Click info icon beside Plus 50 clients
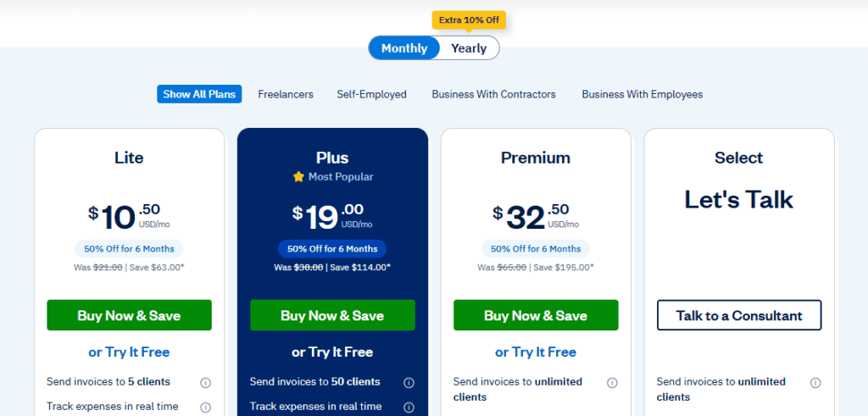The width and height of the screenshot is (868, 416). click(409, 382)
